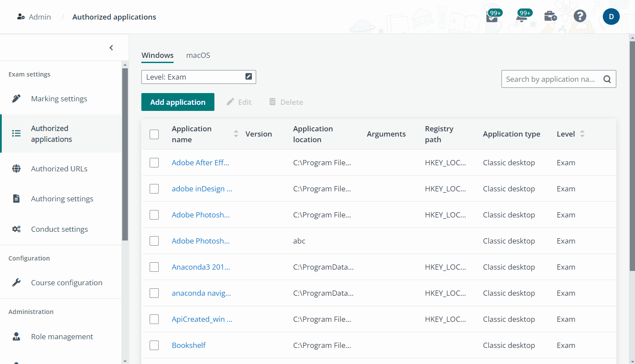Click the Role management person icon
Image resolution: width=635 pixels, height=364 pixels.
[17, 337]
